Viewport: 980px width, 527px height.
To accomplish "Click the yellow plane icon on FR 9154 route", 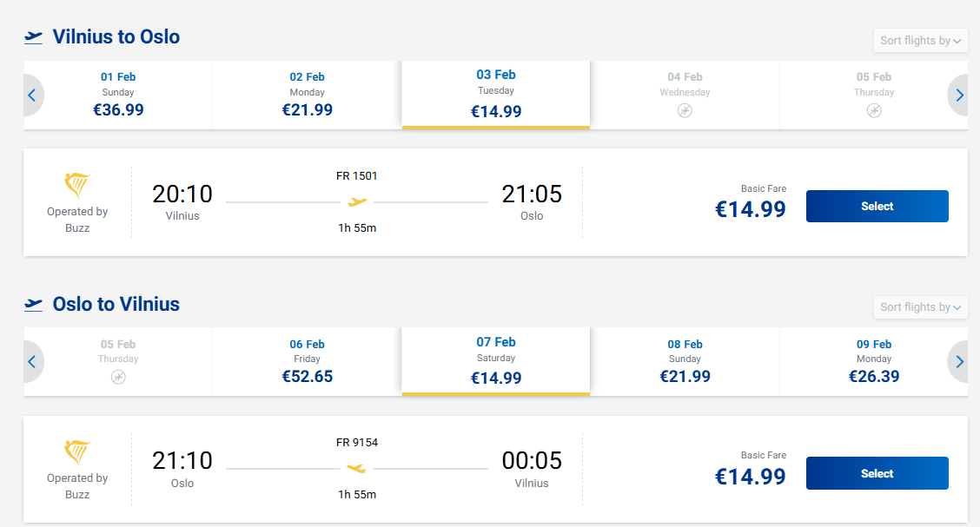I will (357, 470).
